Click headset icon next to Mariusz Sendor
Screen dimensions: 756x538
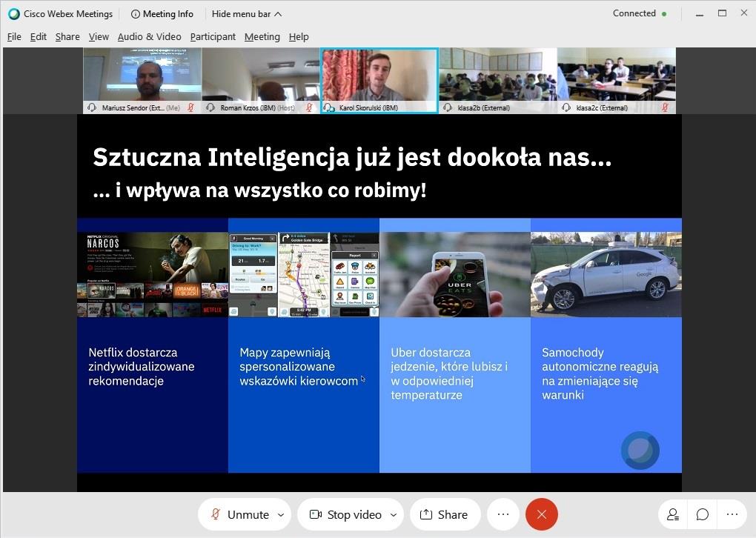pyautogui.click(x=92, y=107)
